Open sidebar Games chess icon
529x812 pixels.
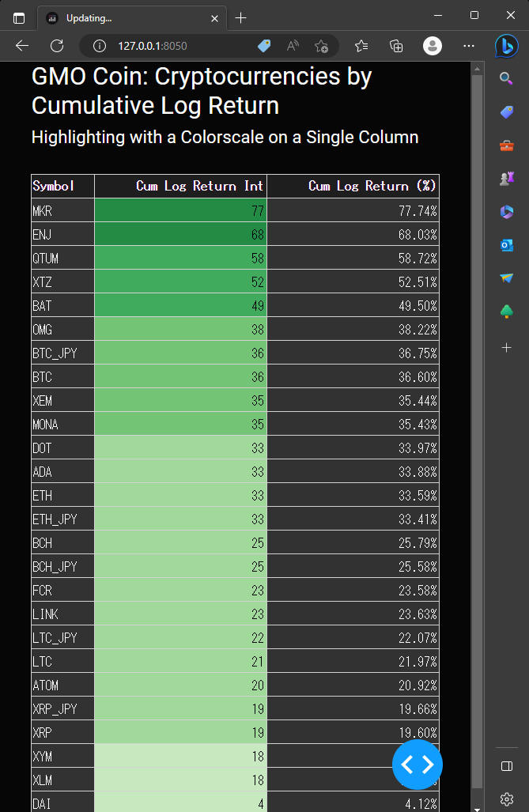click(x=506, y=179)
